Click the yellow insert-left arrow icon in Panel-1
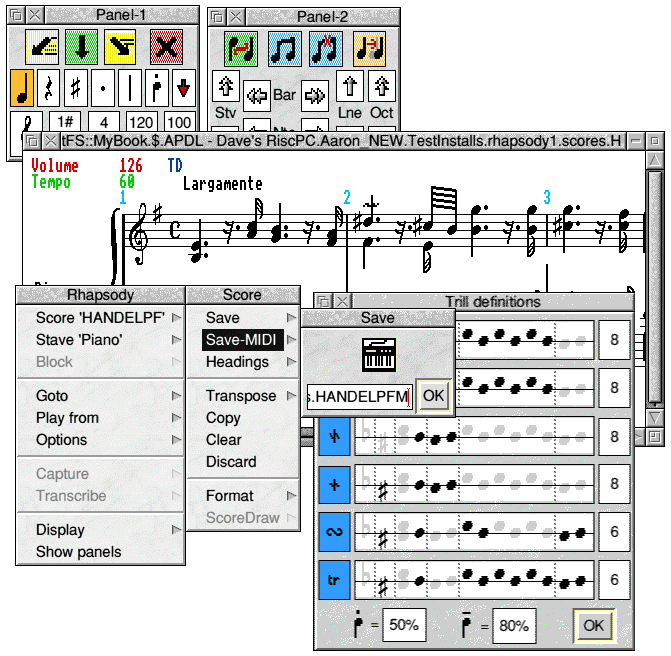 click(42, 47)
